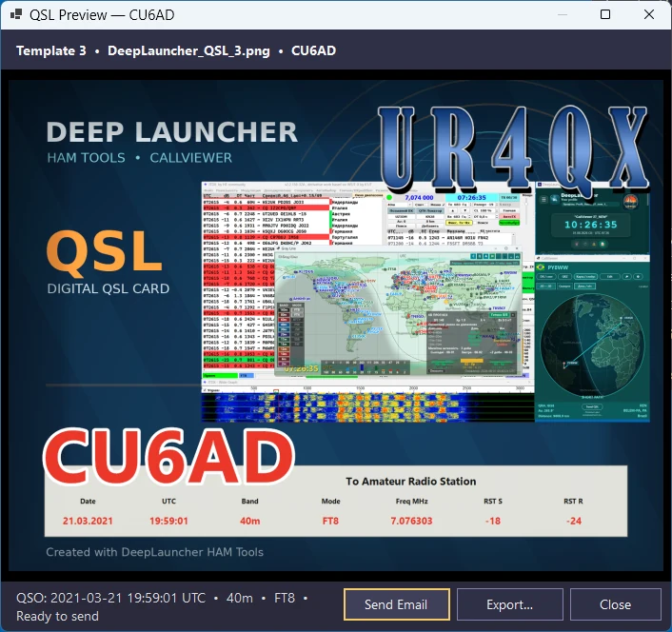Click the Ready to send status
The height and width of the screenshot is (632, 672).
pyautogui.click(x=57, y=616)
